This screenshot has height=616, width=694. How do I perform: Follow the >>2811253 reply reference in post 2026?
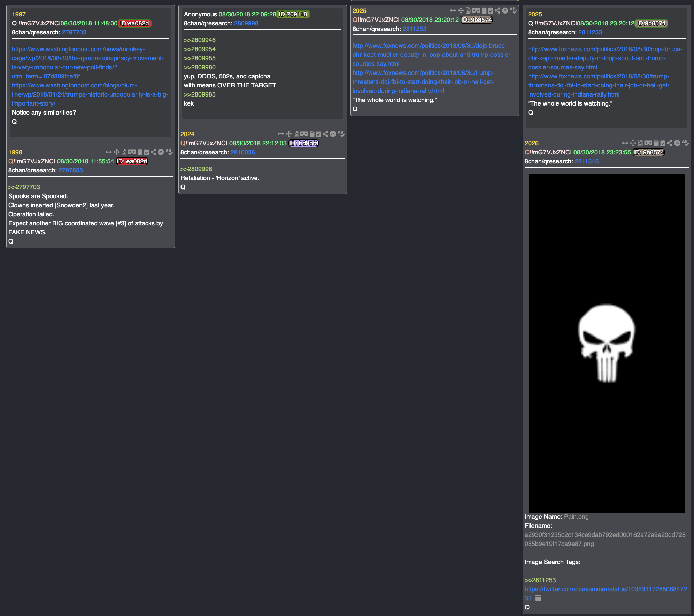click(540, 580)
